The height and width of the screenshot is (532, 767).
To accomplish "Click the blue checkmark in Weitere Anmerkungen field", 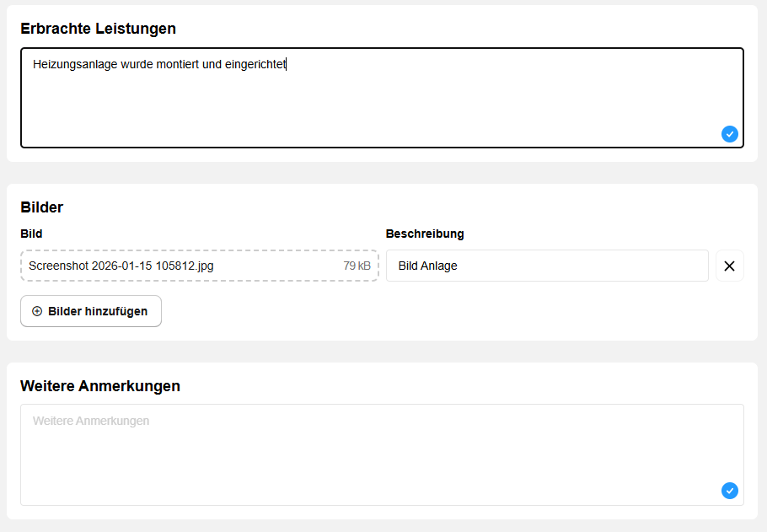I will (730, 491).
